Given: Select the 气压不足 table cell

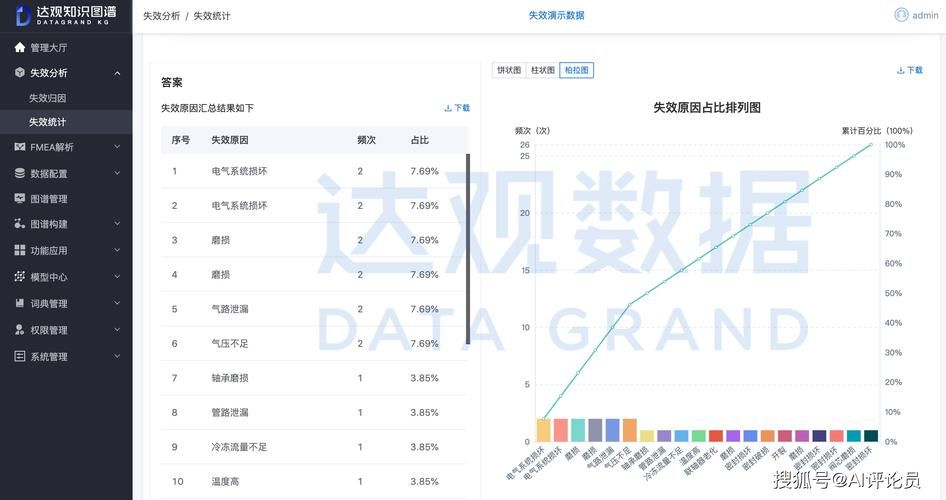Looking at the screenshot, I should pyautogui.click(x=230, y=343).
